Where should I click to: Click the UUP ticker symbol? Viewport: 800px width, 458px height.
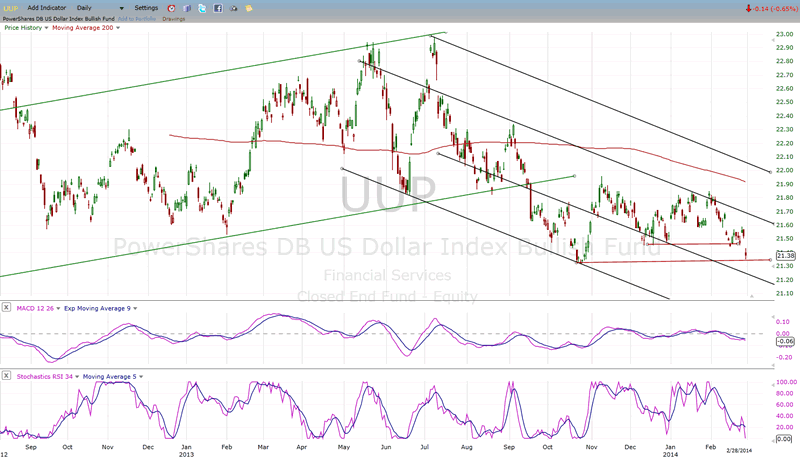[x=11, y=8]
